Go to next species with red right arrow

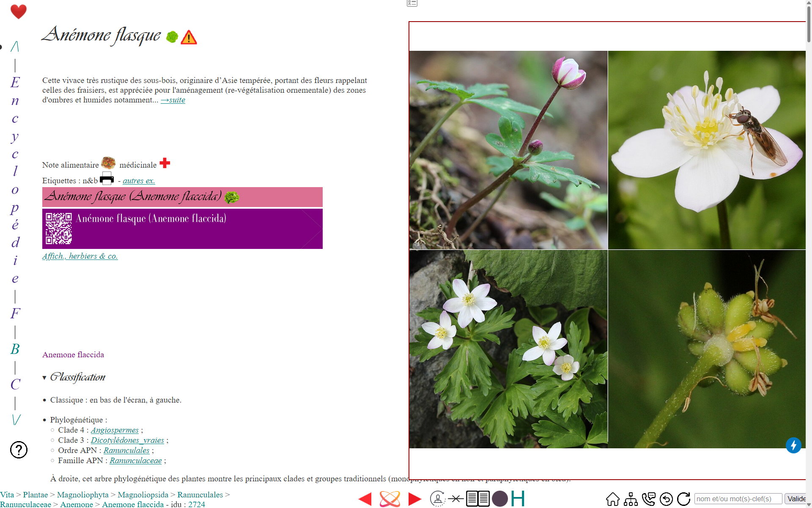click(415, 499)
